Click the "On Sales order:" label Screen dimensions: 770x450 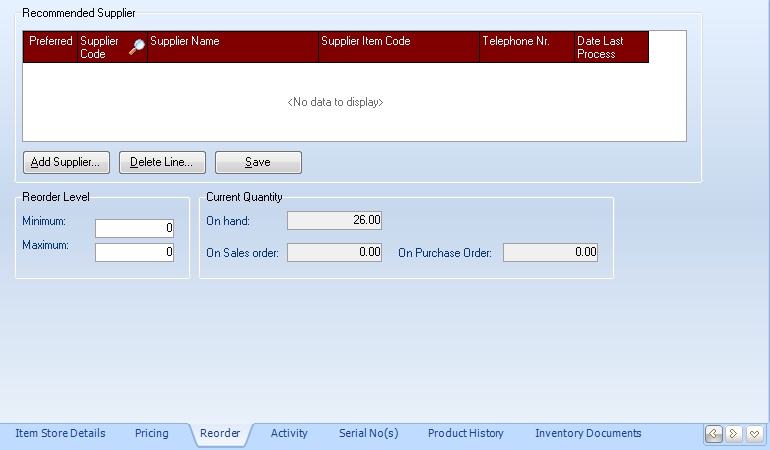[243, 253]
